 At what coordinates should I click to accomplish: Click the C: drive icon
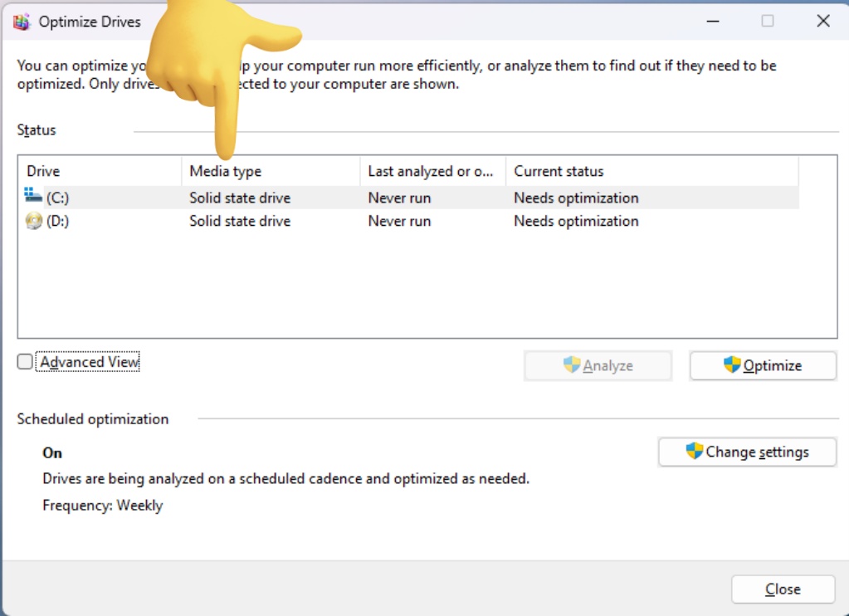(x=33, y=197)
